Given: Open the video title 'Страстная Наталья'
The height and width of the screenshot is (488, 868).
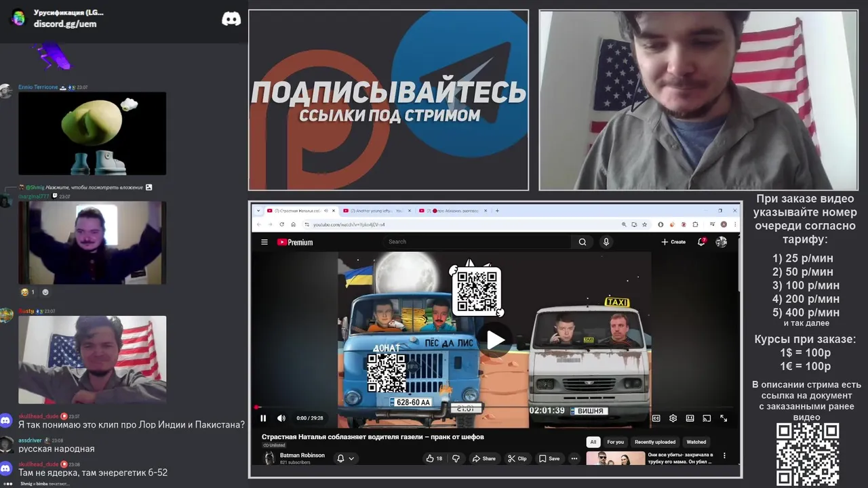Looking at the screenshot, I should point(373,437).
